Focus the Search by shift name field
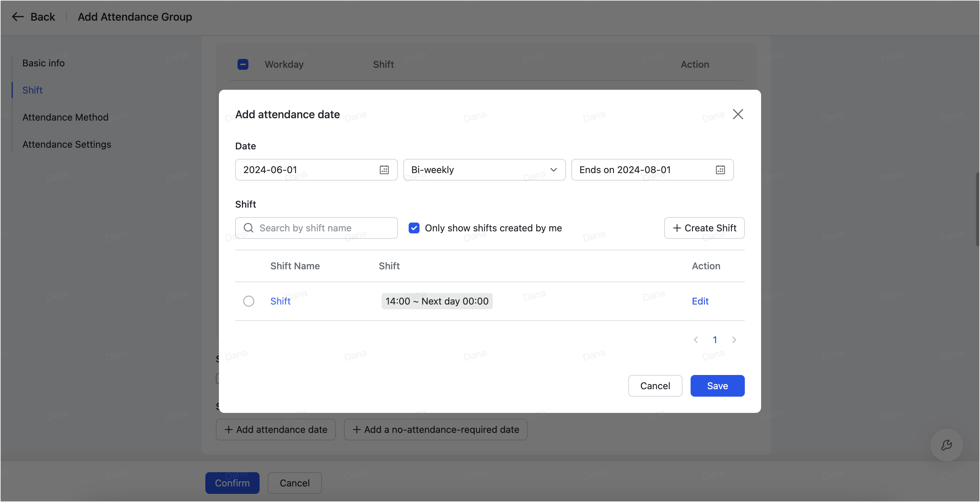The width and height of the screenshot is (980, 502). (323, 228)
